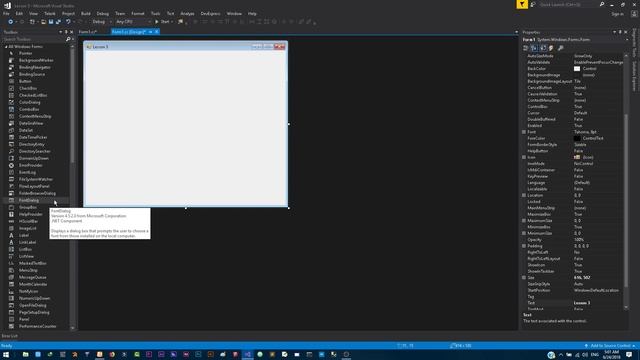
Task: Select the FontDialog toolbox component
Action: pos(29,200)
